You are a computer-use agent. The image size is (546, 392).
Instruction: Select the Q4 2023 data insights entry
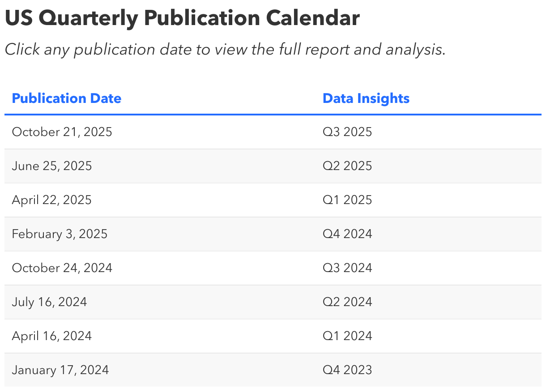[347, 370]
